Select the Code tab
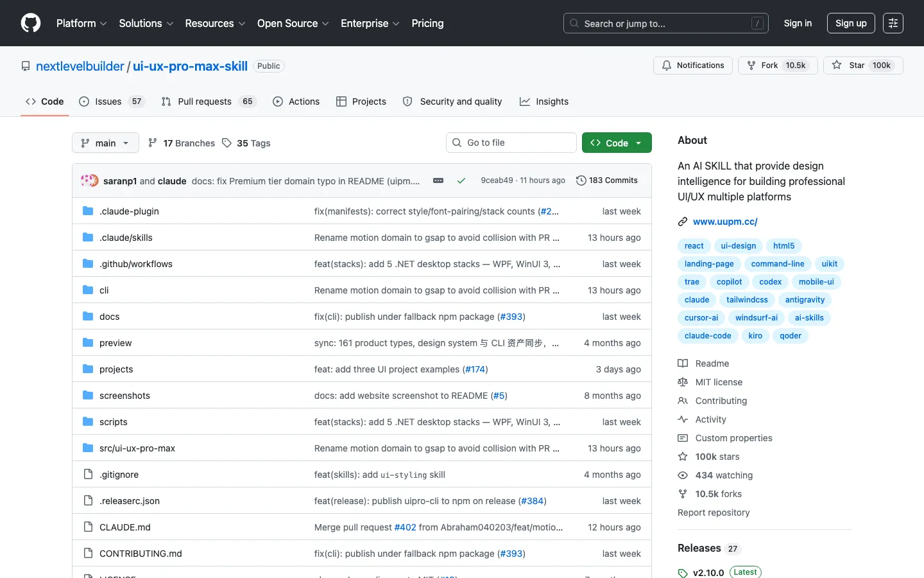924x578 pixels. coord(44,101)
